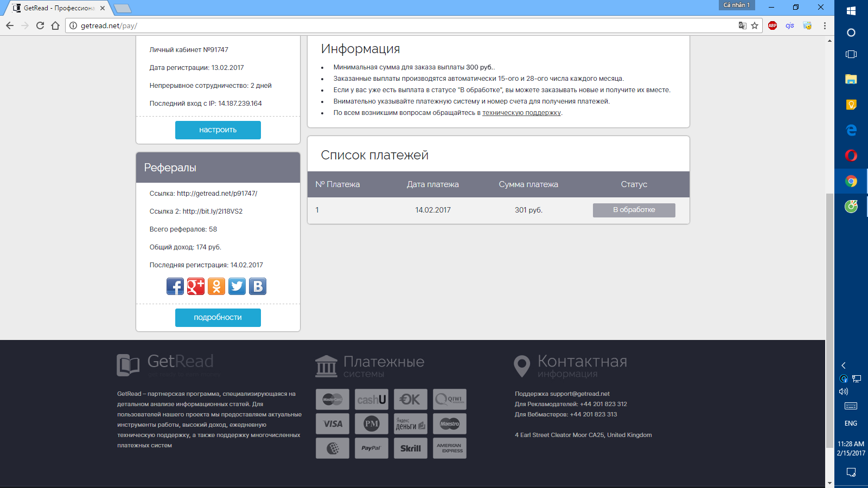868x488 pixels.
Task: Close the GetRead tab
Action: point(103,8)
